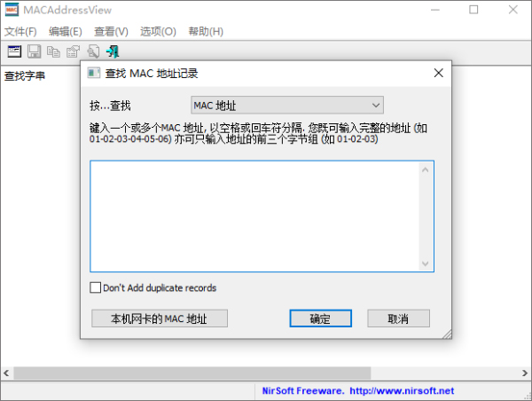Click the Copy Selected Items toolbar icon
This screenshot has width=532, height=401.
point(53,51)
